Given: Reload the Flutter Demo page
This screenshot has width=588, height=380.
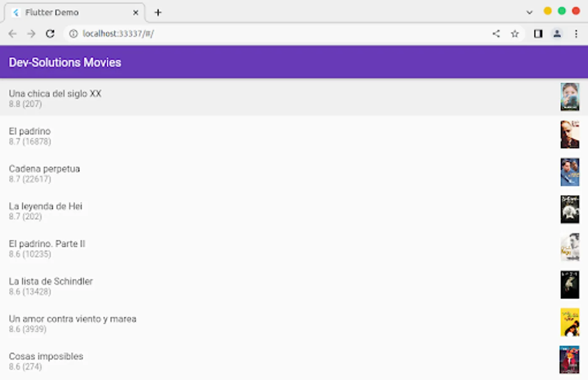Looking at the screenshot, I should 50,34.
